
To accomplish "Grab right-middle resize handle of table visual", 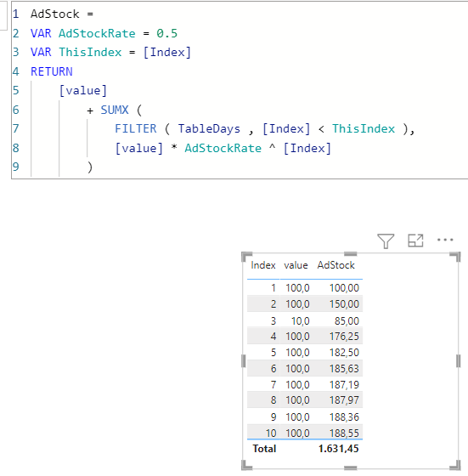I will (x=458, y=361).
